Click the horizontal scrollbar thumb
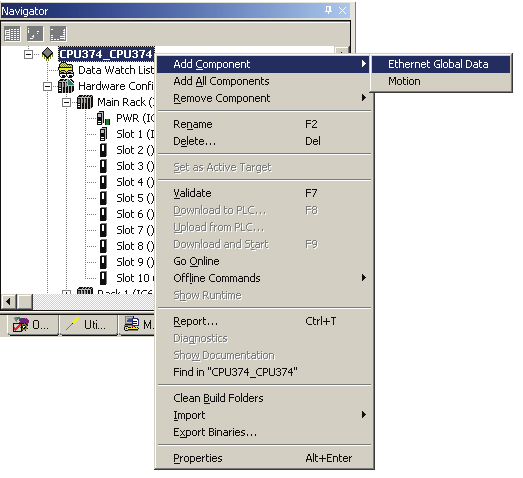The image size is (523, 478). click(x=25, y=302)
